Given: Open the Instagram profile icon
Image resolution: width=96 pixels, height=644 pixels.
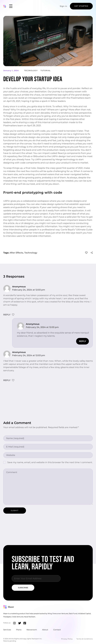Looking at the screenshot, I should (15, 623).
